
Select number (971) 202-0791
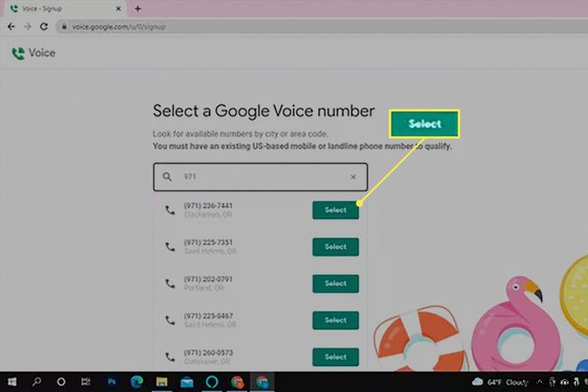tap(336, 283)
